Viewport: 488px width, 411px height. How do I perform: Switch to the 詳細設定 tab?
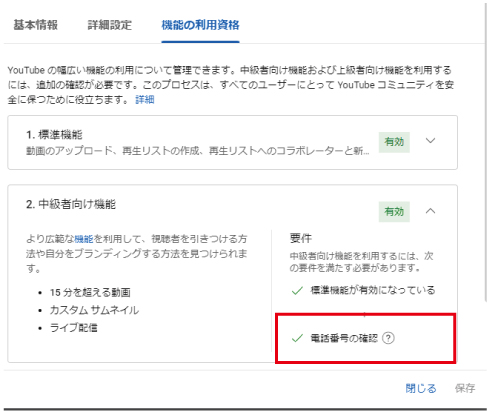click(x=110, y=25)
